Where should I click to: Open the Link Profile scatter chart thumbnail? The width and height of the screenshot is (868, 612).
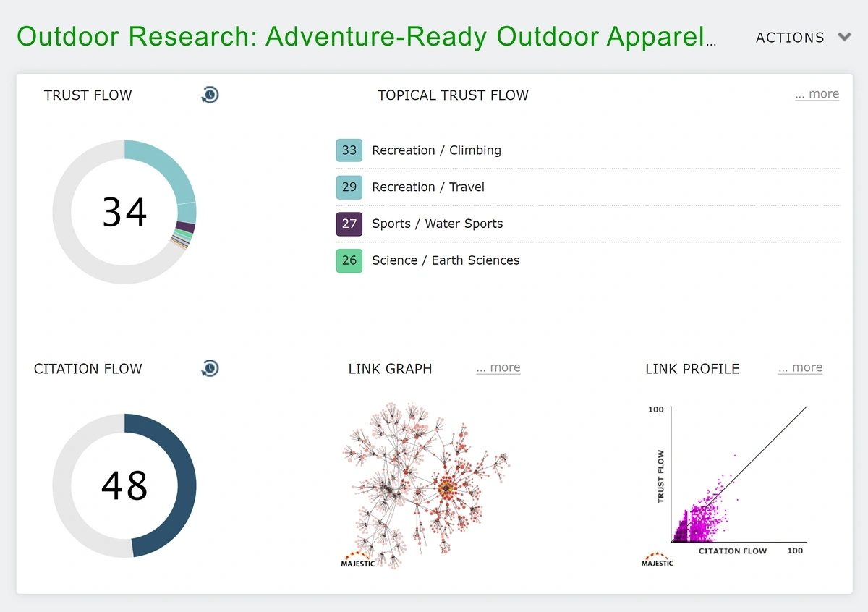(726, 486)
